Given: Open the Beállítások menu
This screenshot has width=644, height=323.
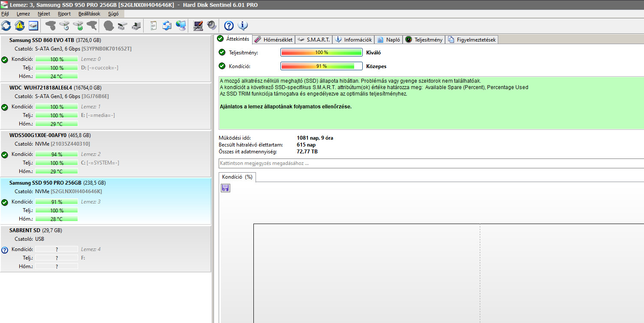Looking at the screenshot, I should [x=89, y=14].
